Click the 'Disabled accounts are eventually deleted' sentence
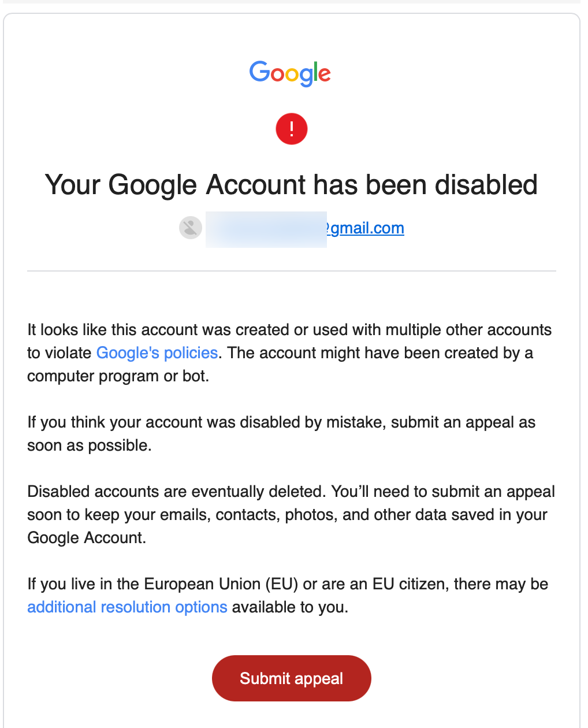This screenshot has width=588, height=728. (x=177, y=492)
